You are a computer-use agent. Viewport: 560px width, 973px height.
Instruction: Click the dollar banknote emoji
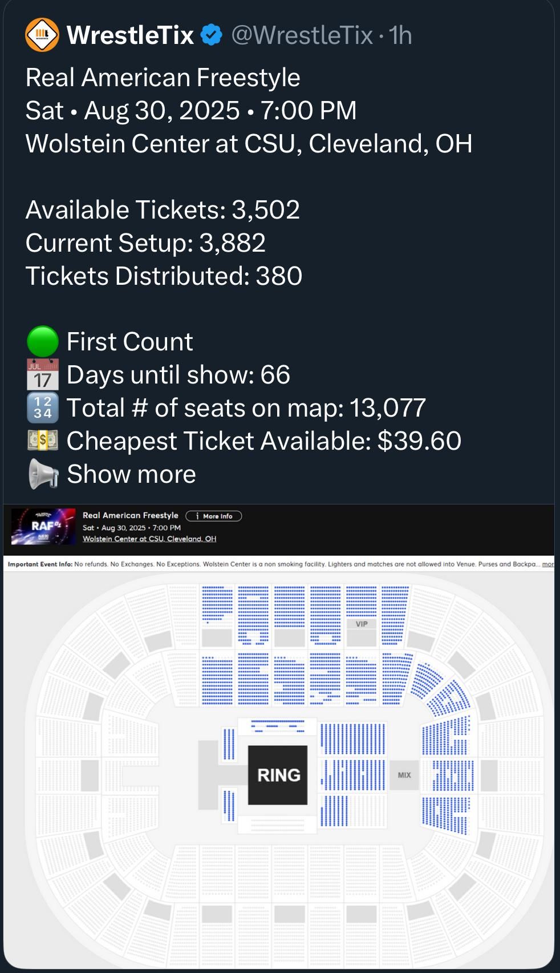(x=43, y=441)
